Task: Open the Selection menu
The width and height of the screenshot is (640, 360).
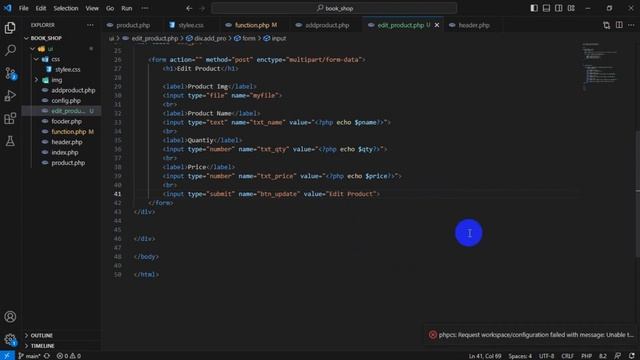Action: point(66,8)
